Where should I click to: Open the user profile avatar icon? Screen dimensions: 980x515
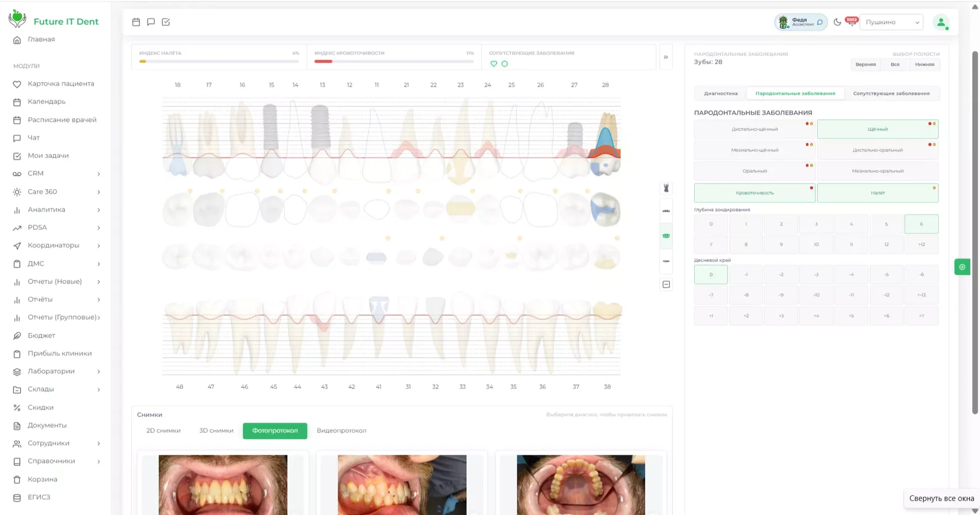pyautogui.click(x=941, y=22)
